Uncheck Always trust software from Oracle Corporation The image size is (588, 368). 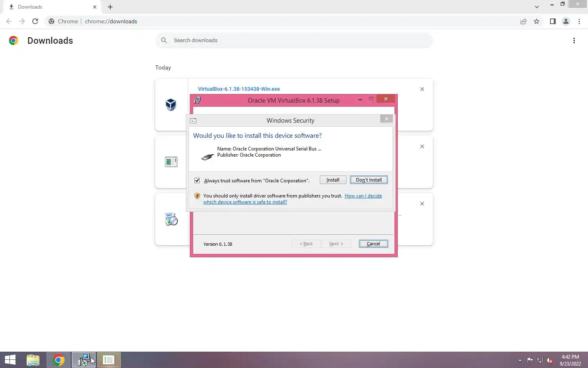[197, 180]
